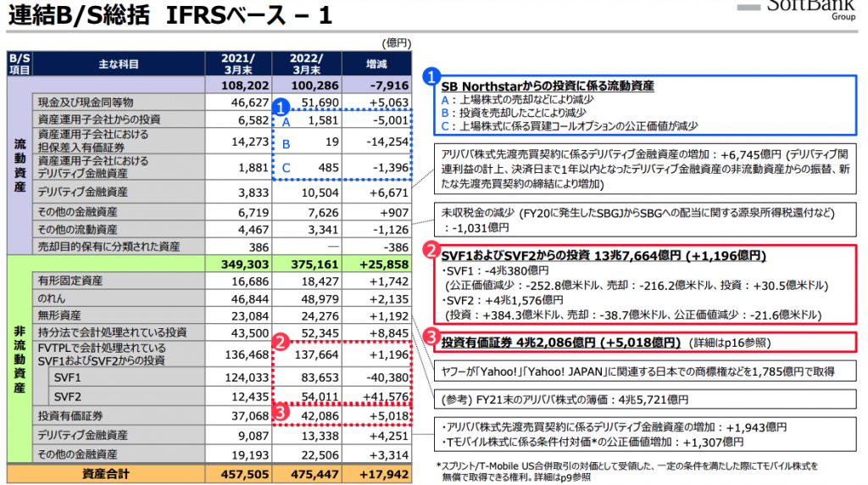
Task: Click the value 37,068
Action: point(250,416)
